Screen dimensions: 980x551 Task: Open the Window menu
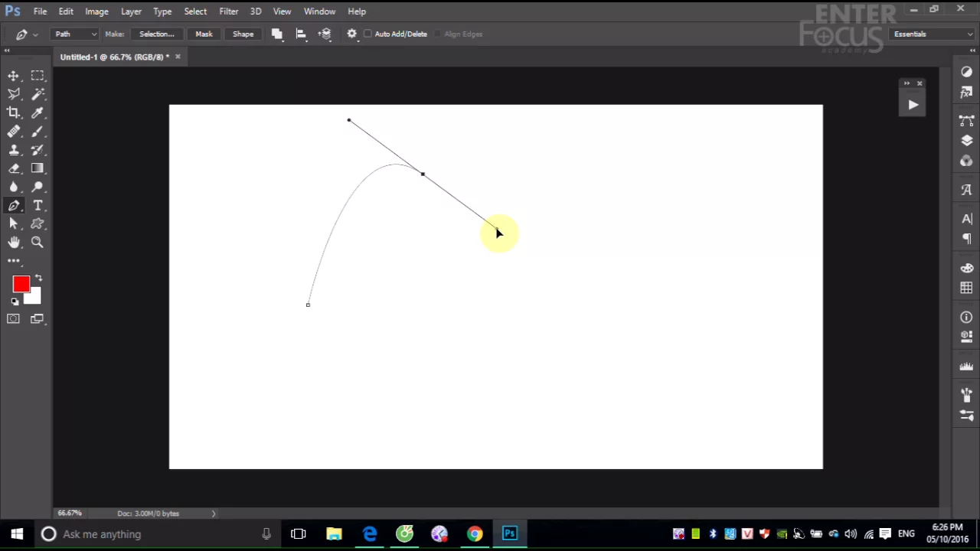[319, 11]
